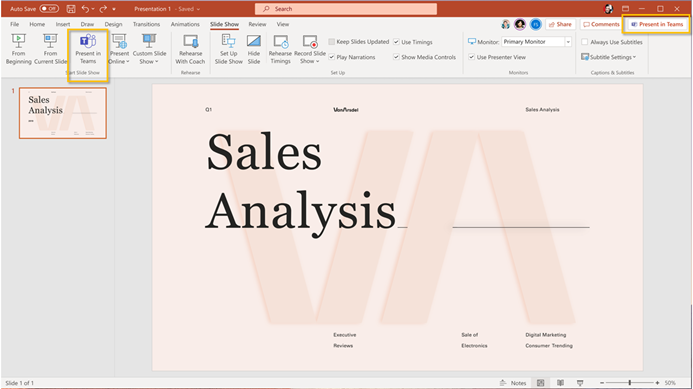This screenshot has height=389, width=693.
Task: Uncheck Show Media Controls
Action: tap(396, 57)
